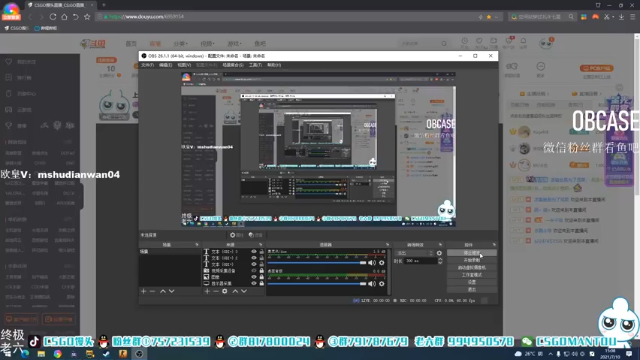Viewport: 640px width, 360px height.
Task: Toggle lock on 图像 source
Action: 262,277
